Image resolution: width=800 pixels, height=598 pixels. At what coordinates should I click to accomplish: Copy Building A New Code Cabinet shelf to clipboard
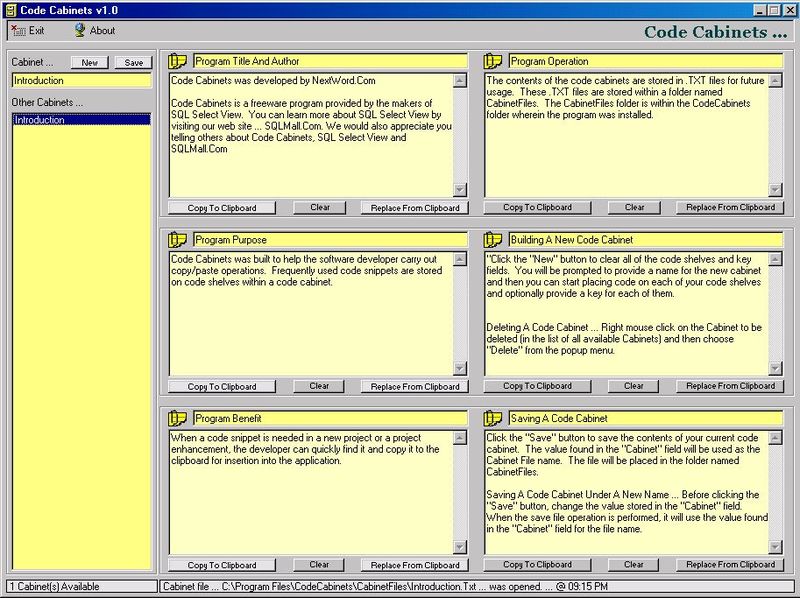(537, 386)
